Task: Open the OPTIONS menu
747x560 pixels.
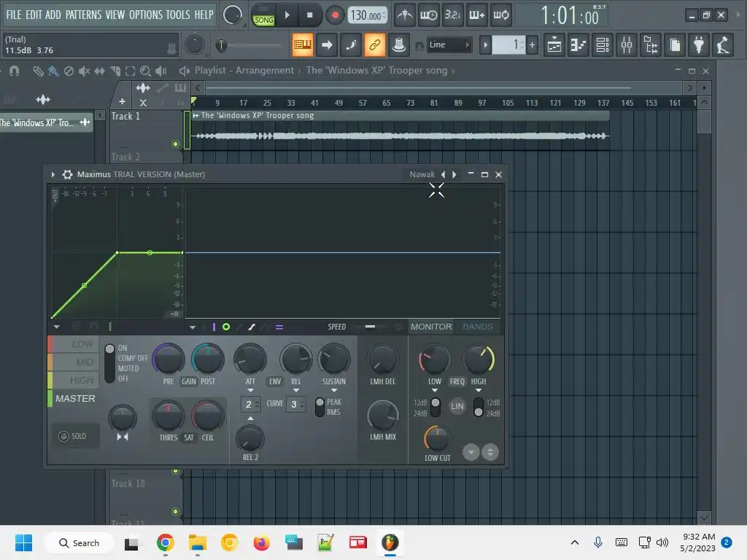Action: click(146, 15)
